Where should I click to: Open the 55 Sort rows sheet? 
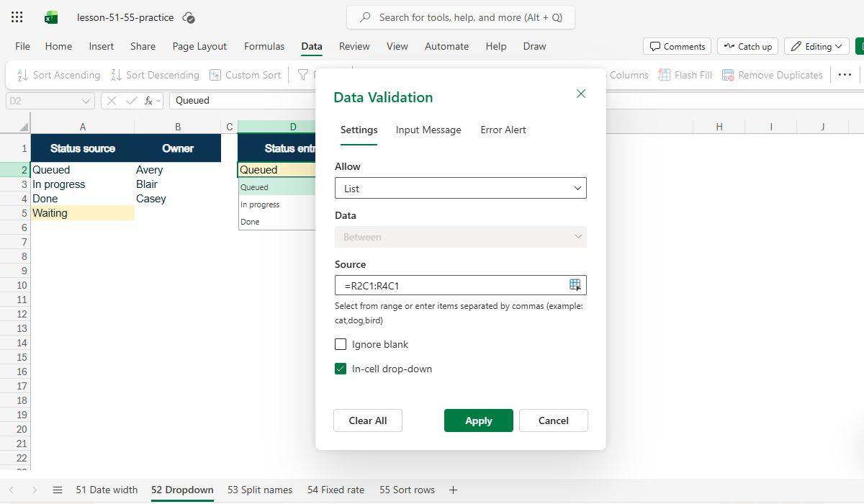tap(407, 490)
